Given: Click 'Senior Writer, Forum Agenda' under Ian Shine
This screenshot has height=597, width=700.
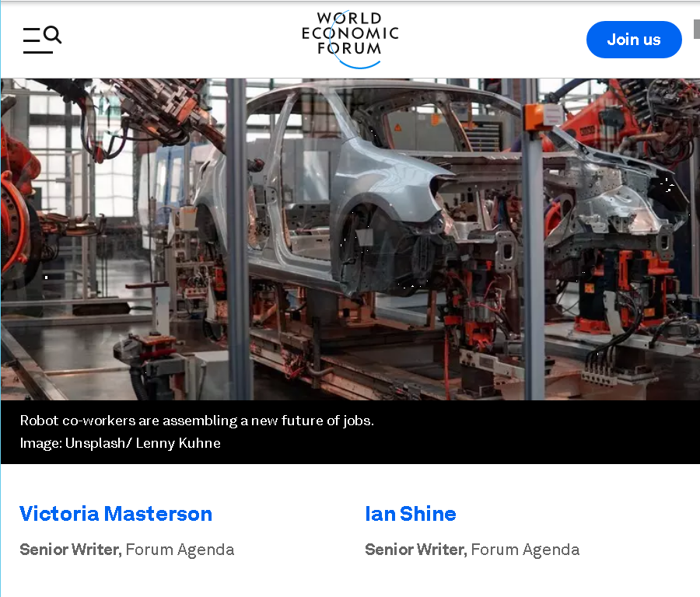Looking at the screenshot, I should point(472,550).
